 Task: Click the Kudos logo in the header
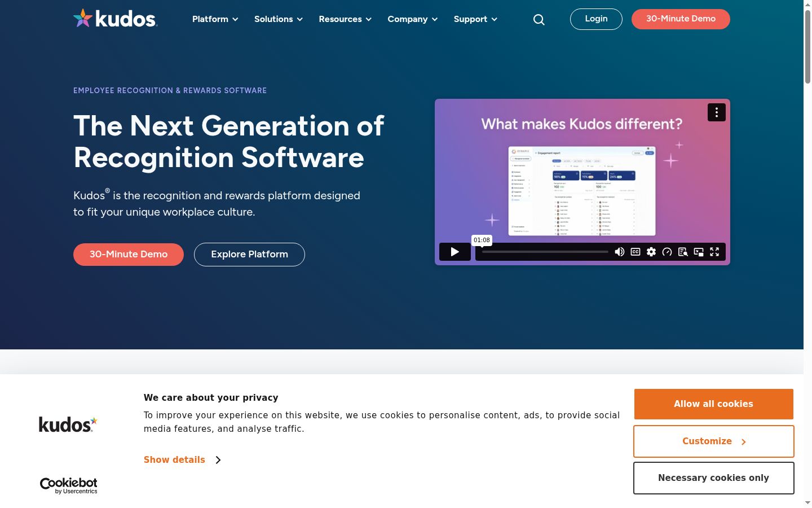pyautogui.click(x=115, y=19)
